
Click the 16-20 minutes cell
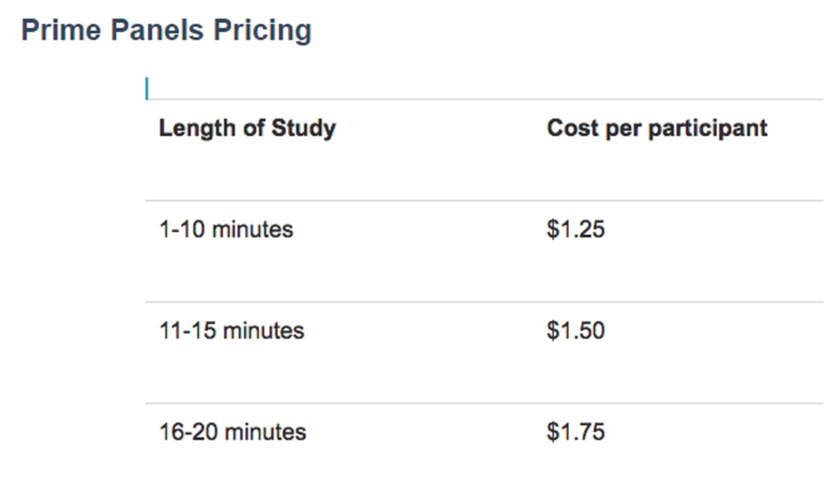[233, 432]
